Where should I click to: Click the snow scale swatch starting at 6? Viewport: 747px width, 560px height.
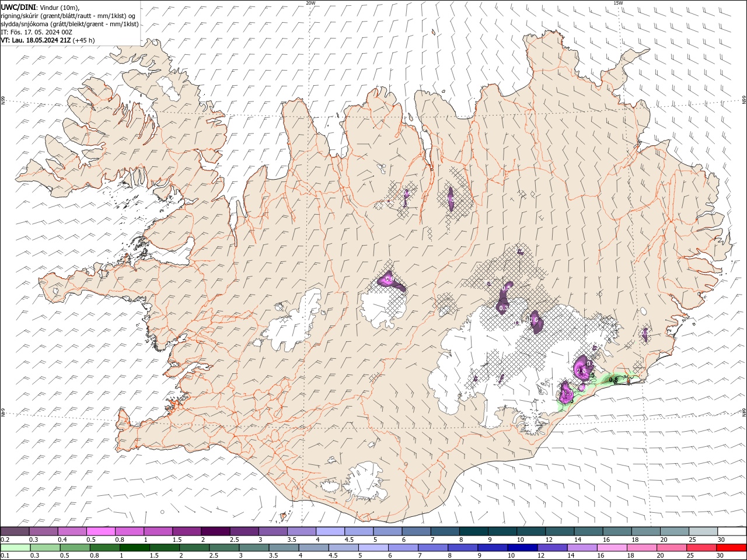(x=416, y=531)
